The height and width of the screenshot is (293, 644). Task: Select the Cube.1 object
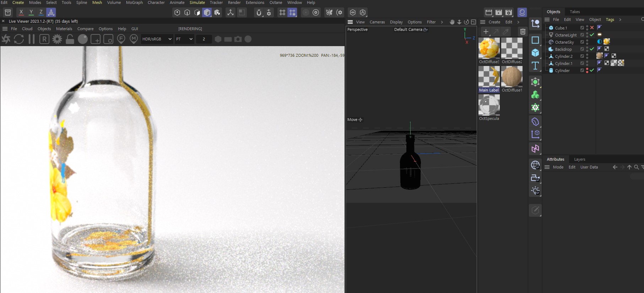pyautogui.click(x=561, y=28)
